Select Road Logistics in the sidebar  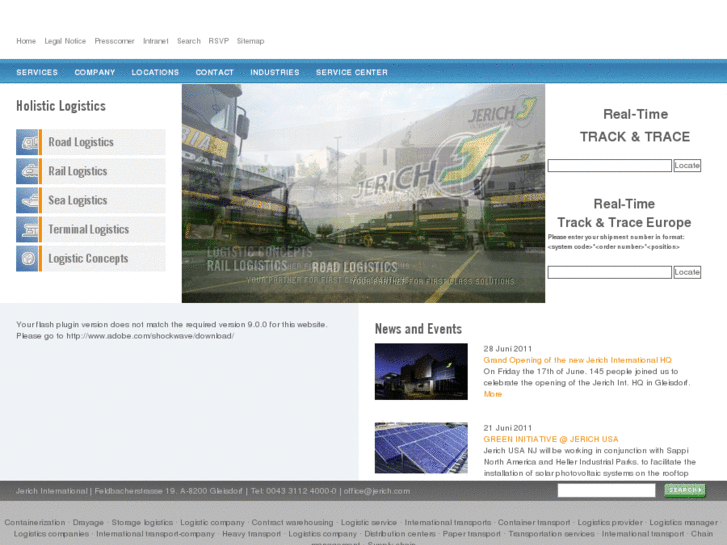[x=91, y=142]
